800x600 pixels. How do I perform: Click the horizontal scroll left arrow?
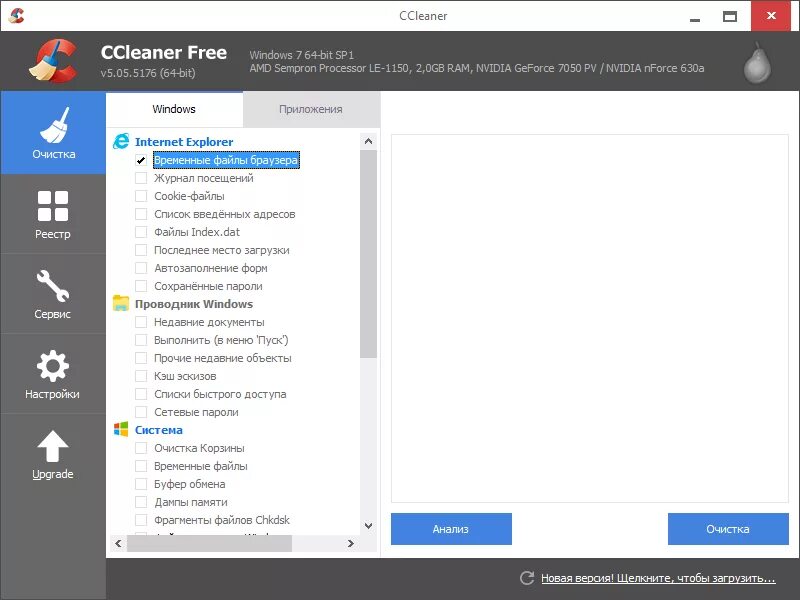[118, 543]
